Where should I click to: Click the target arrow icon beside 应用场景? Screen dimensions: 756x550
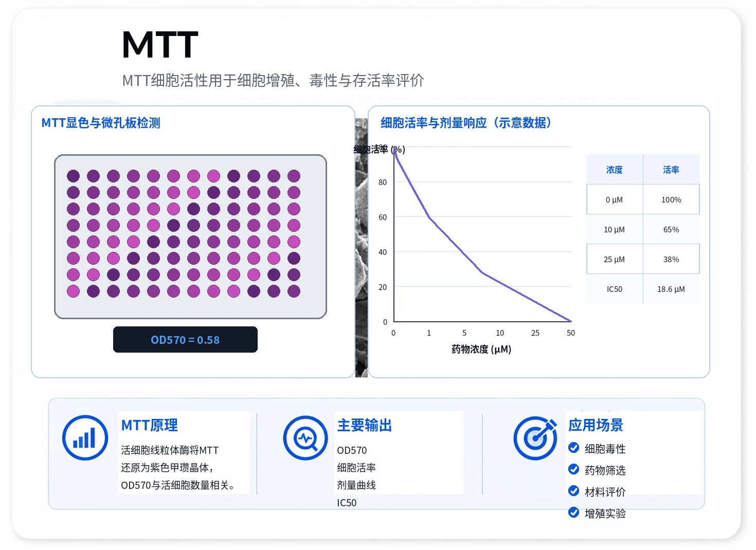point(535,438)
